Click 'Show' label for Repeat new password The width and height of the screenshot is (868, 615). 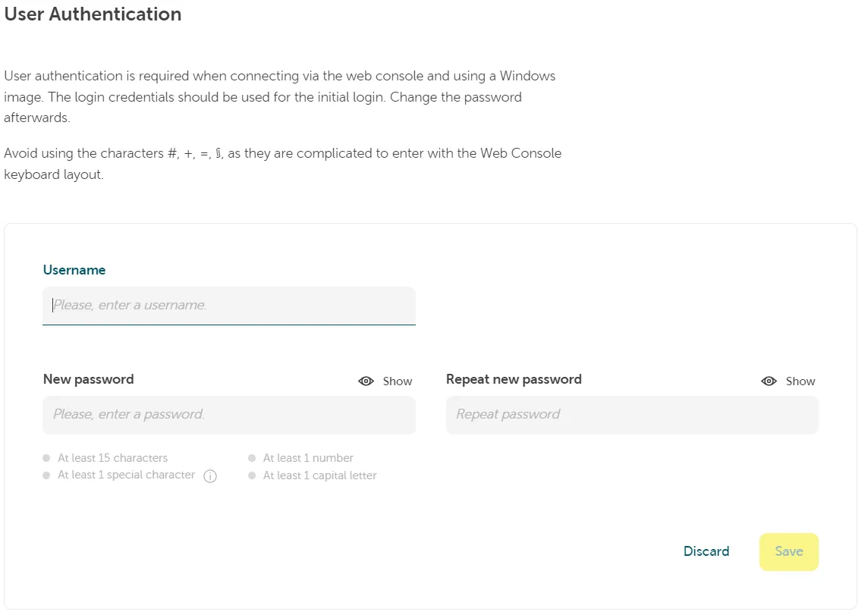coord(802,381)
